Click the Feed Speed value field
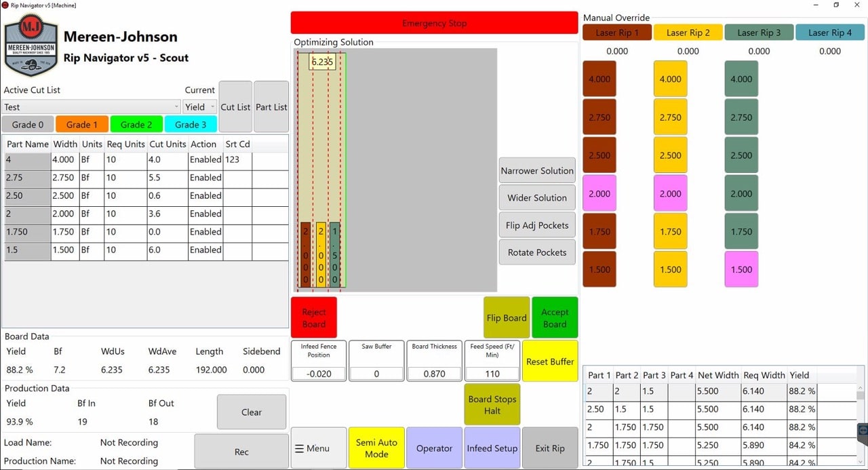Screen dimensions: 868x470 [492, 374]
